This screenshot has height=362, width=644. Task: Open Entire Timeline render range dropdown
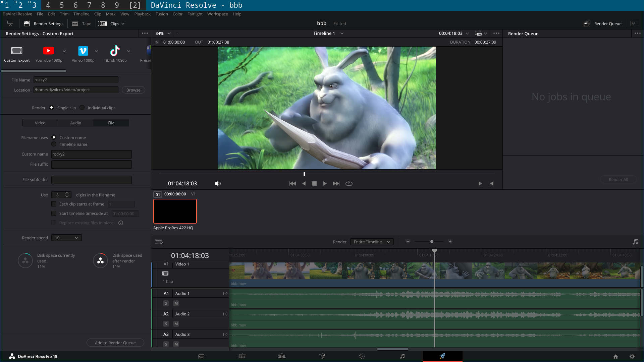(x=372, y=242)
